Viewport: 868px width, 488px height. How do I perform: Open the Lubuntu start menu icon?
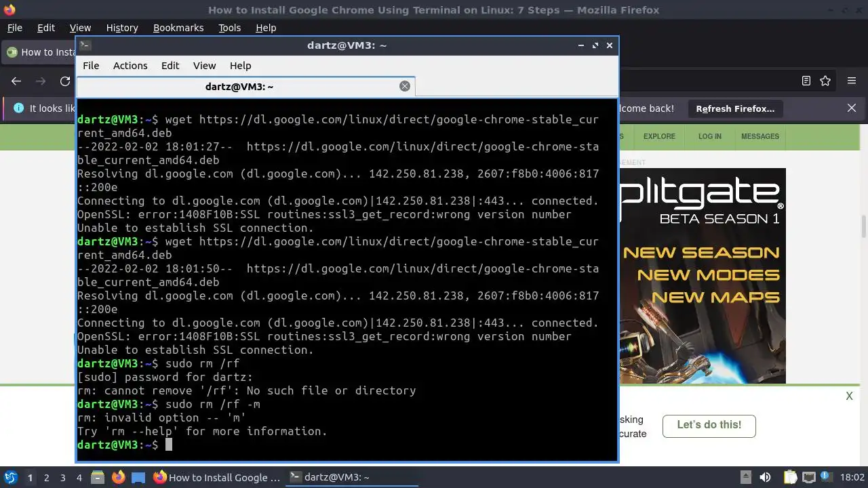[10, 477]
